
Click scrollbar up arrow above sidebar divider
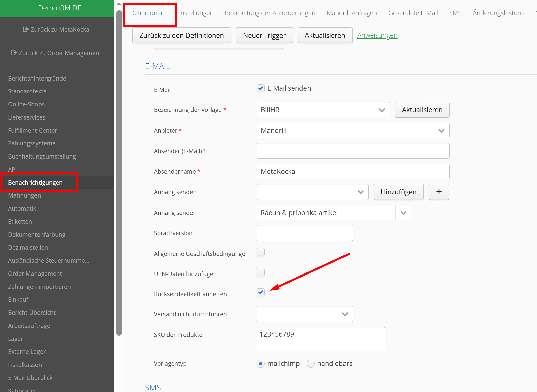click(119, 4)
